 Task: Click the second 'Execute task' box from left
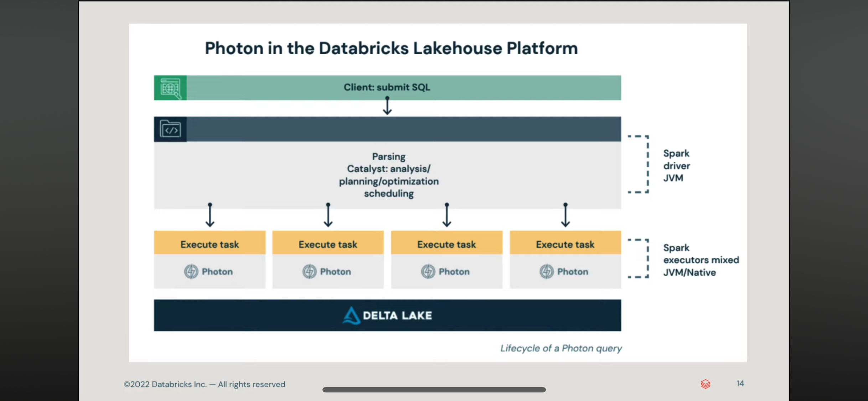(x=328, y=243)
